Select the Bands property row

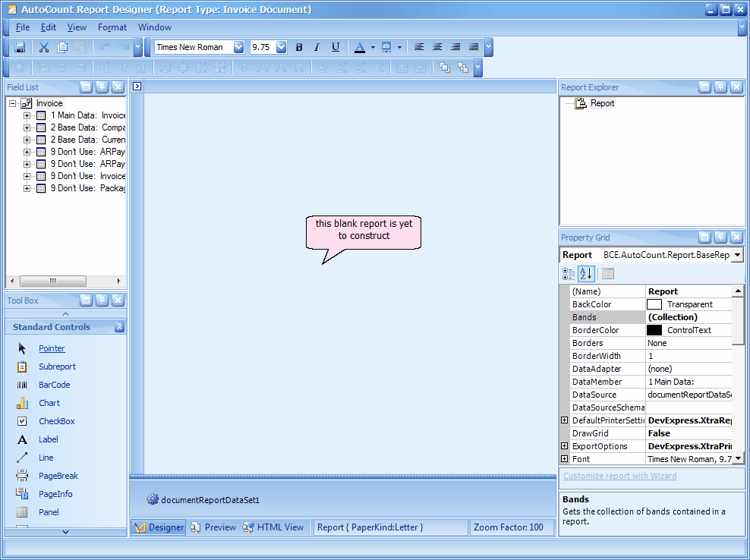pyautogui.click(x=651, y=317)
